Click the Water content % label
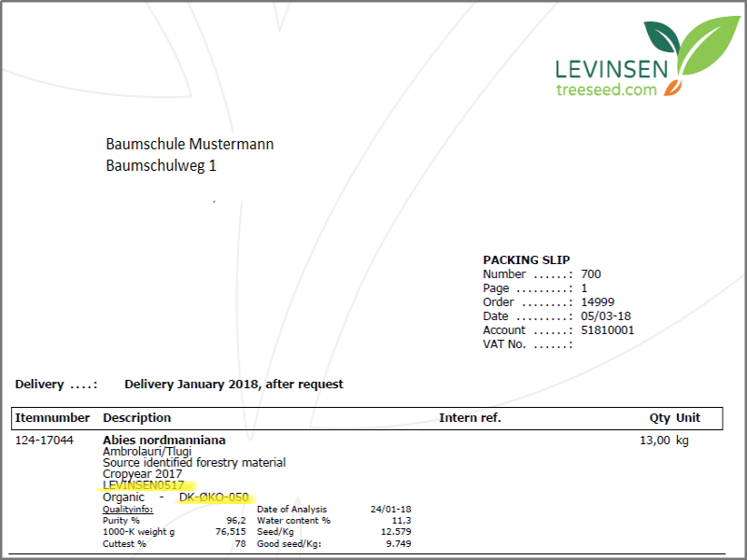Screen dimensions: 747x560 tap(294, 521)
